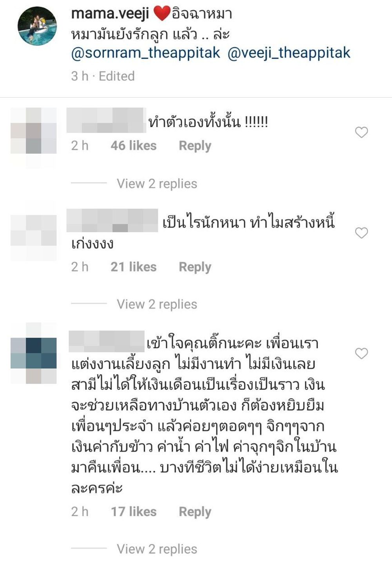The image size is (392, 564).
Task: Open third commenter's blurred blue avatar
Action: click(34, 353)
